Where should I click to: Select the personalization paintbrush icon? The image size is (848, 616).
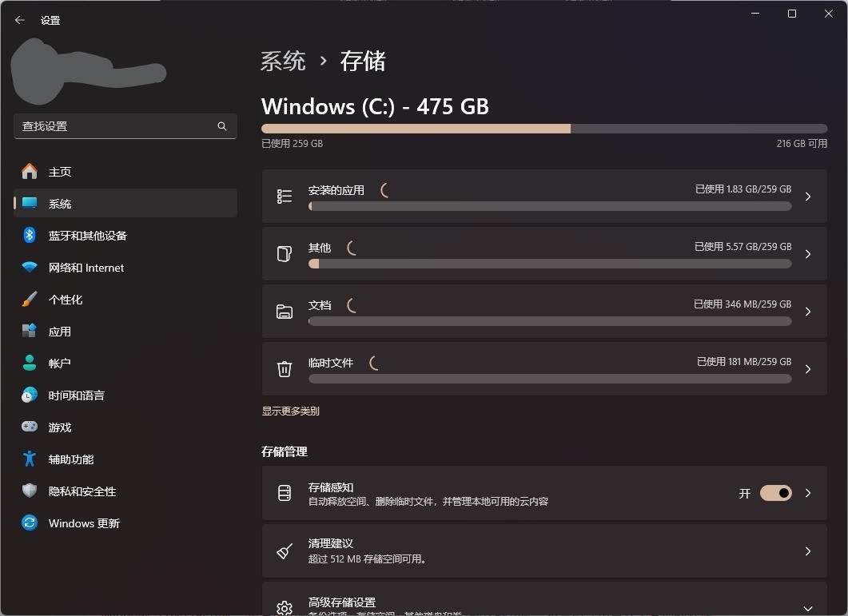click(x=30, y=300)
